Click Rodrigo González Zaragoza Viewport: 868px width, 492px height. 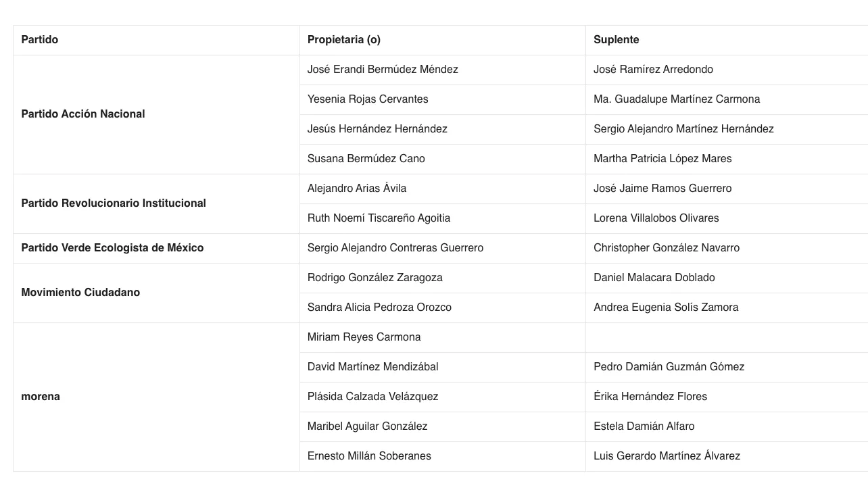[x=375, y=278]
